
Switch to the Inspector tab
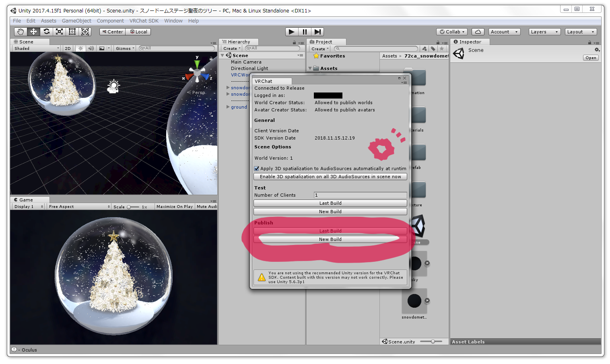[470, 42]
